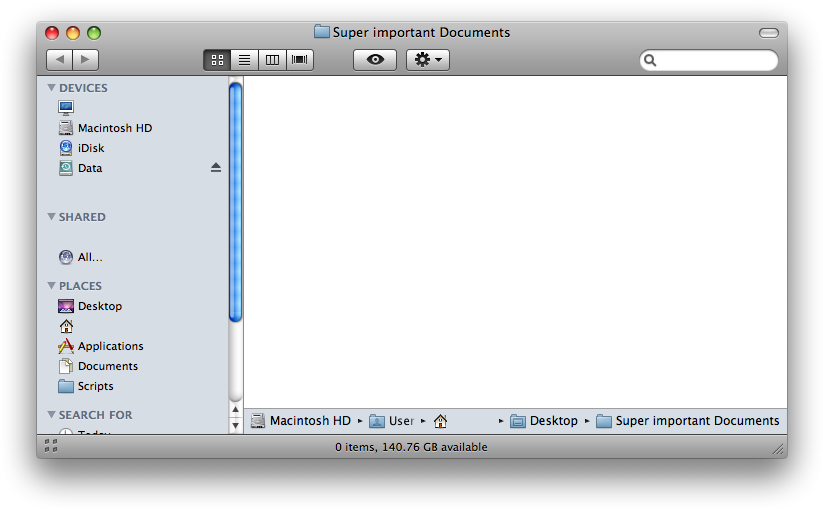
Task: Open Quick Look with the eye button
Action: tap(375, 60)
